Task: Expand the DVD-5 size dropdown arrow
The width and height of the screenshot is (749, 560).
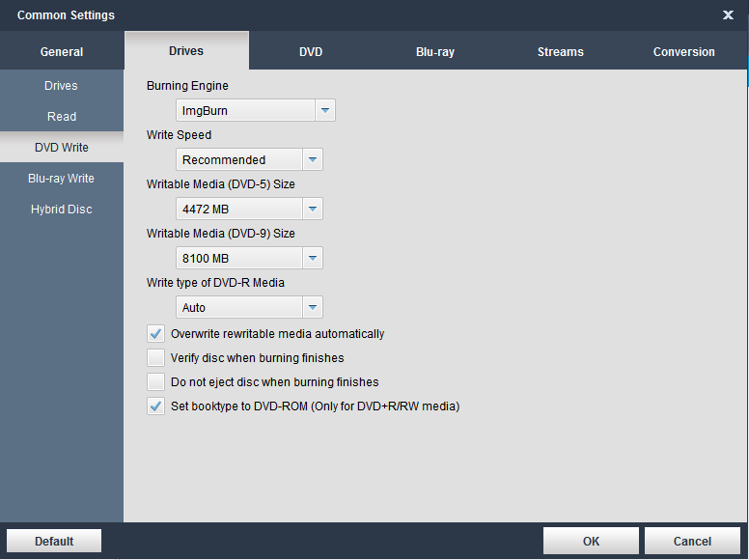Action: (x=313, y=209)
